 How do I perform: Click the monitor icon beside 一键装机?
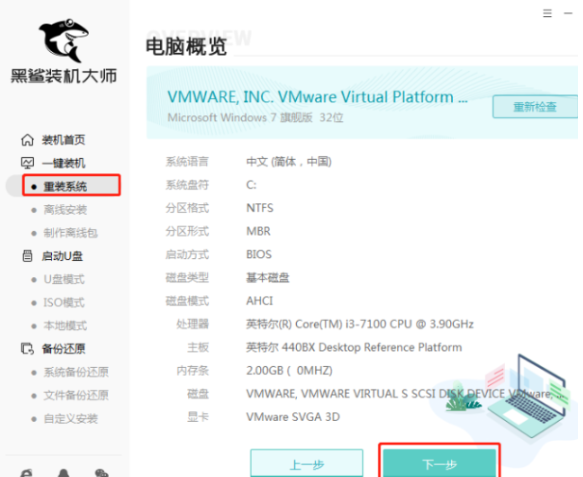[x=27, y=163]
